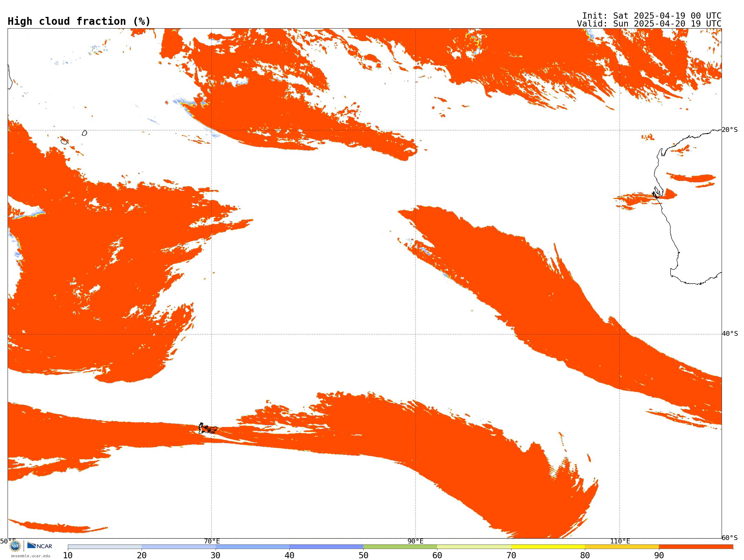744x560 pixels.
Task: Click the 20-30 light blue colorbar swatch
Action: coord(178,547)
